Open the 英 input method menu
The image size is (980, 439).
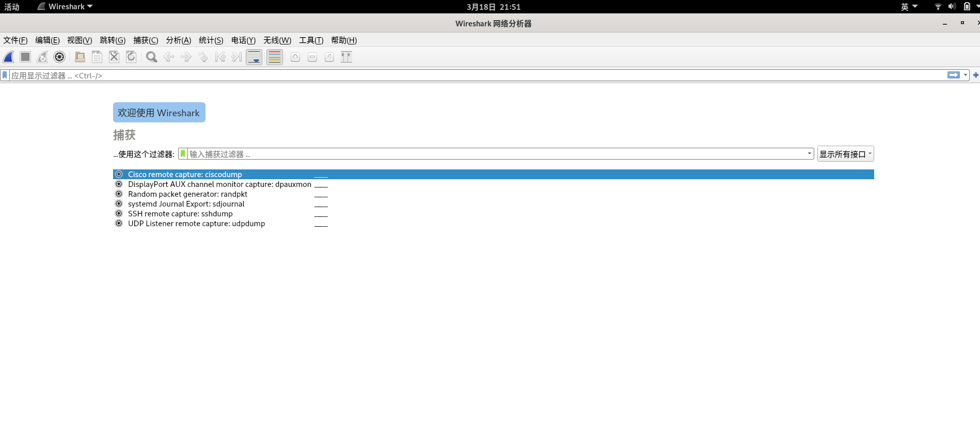point(909,7)
